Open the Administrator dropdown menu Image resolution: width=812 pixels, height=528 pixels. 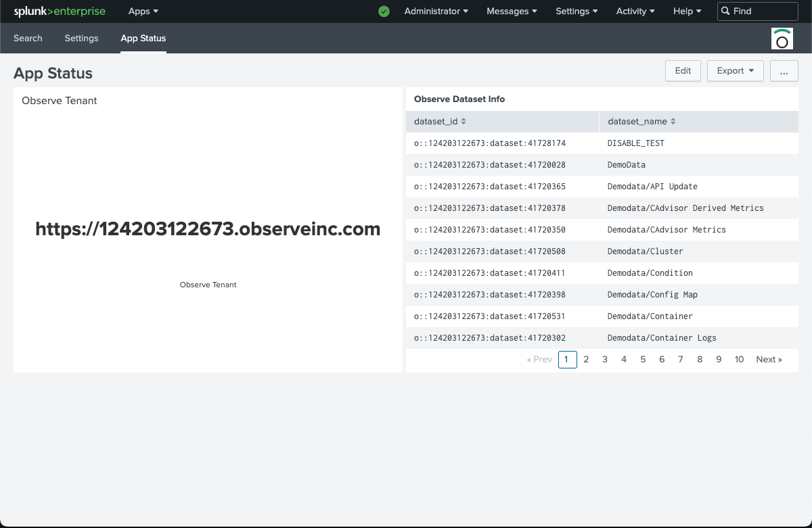pos(436,11)
